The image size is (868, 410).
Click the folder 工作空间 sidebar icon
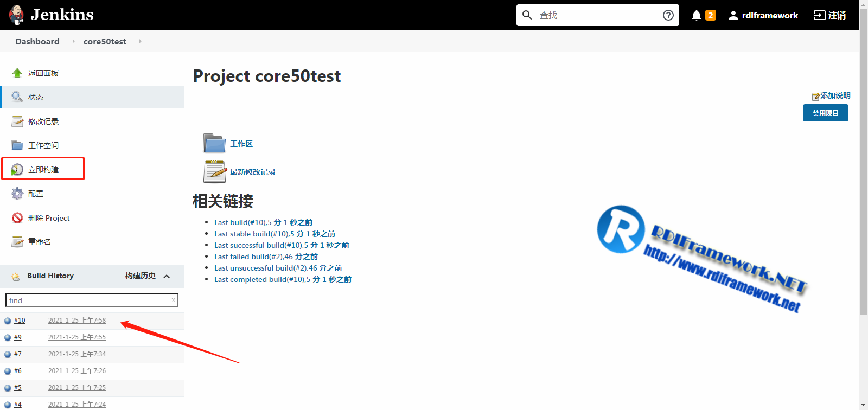click(17, 145)
